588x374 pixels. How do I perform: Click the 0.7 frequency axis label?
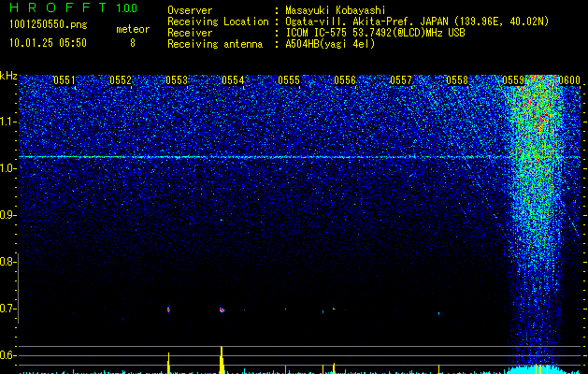(7, 309)
